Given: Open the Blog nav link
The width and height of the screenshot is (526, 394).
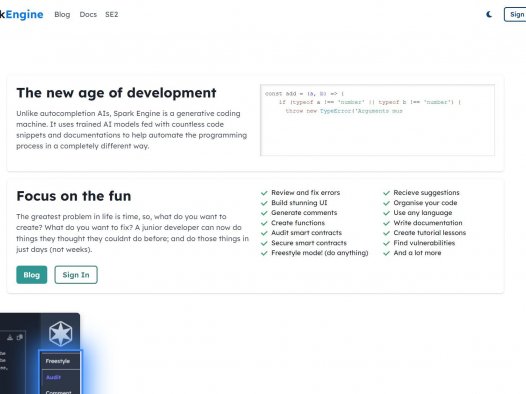Looking at the screenshot, I should (x=62, y=14).
